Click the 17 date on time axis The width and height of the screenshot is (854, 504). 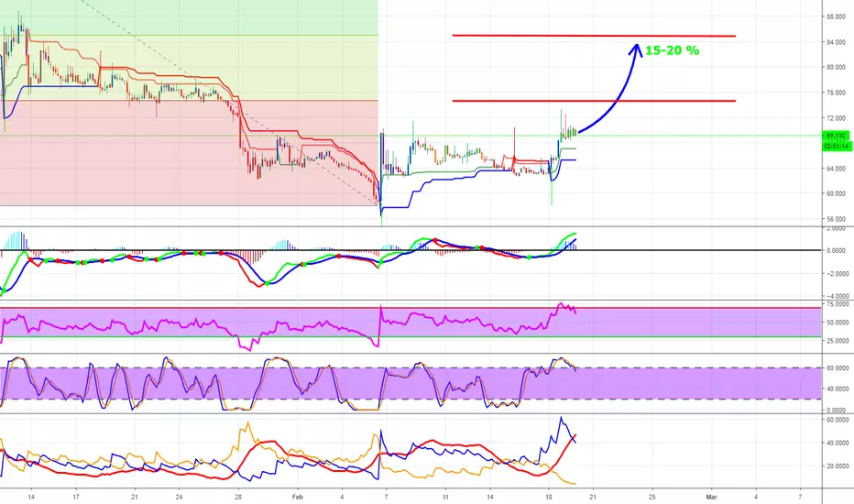click(76, 497)
